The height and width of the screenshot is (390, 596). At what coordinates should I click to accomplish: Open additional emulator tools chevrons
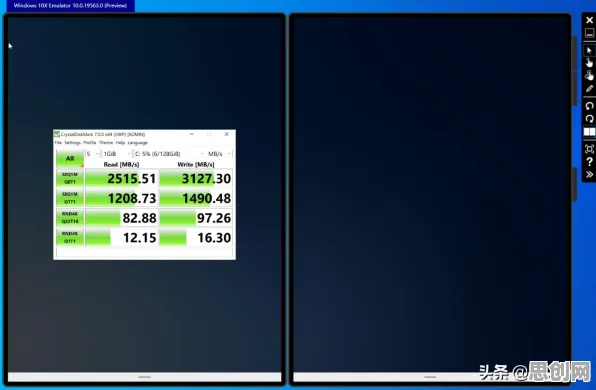click(x=589, y=174)
